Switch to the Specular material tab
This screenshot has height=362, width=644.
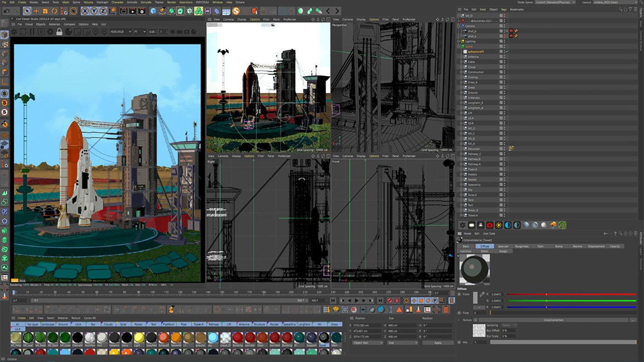503,246
